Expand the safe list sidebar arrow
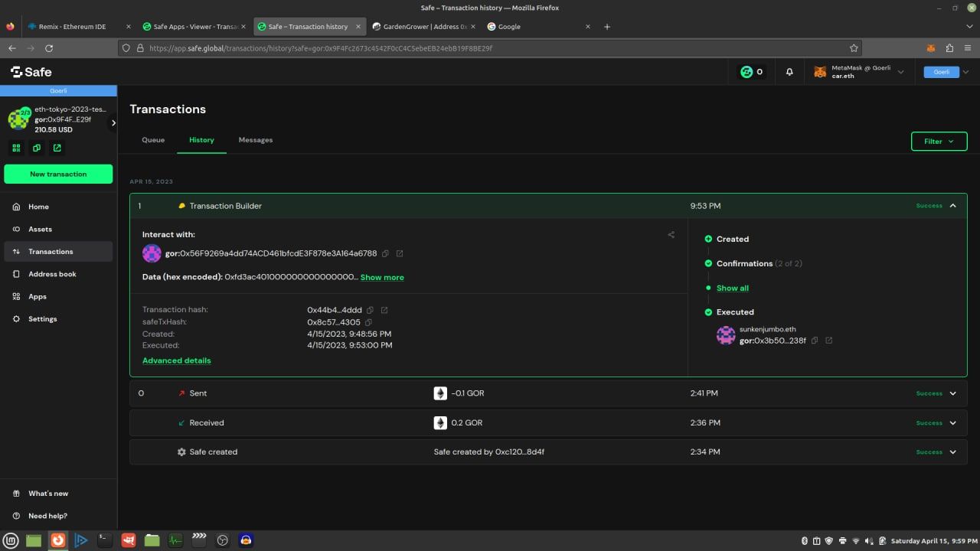This screenshot has width=980, height=551. tap(113, 122)
